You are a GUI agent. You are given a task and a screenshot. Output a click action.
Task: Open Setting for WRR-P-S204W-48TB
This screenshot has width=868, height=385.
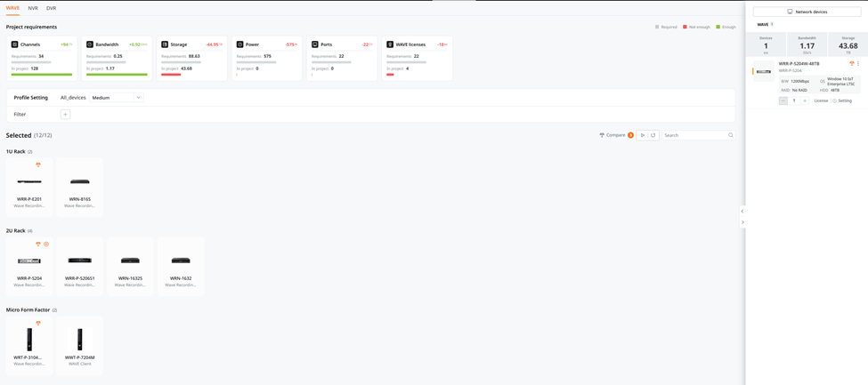click(x=842, y=100)
